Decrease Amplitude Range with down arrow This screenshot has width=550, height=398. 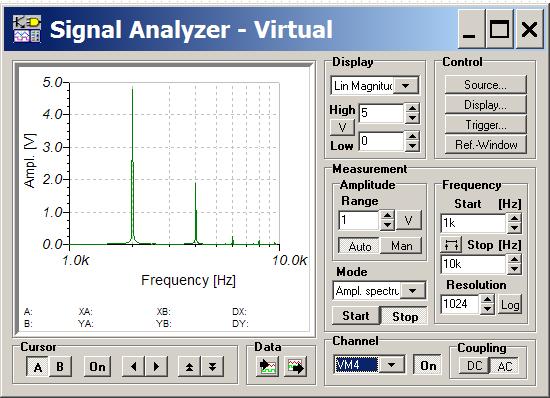pyautogui.click(x=387, y=225)
